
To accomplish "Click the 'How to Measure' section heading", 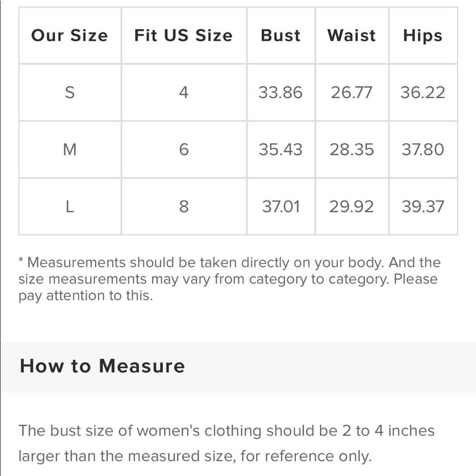I will [102, 366].
